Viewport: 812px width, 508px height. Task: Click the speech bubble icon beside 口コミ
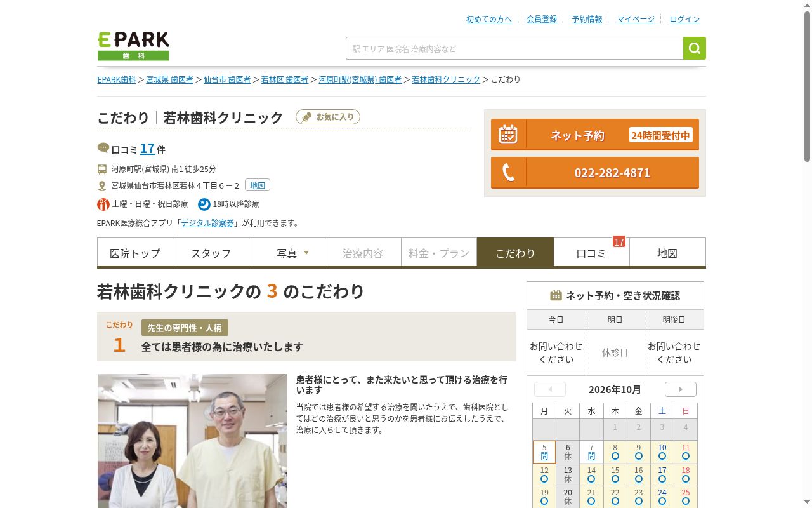coord(103,148)
